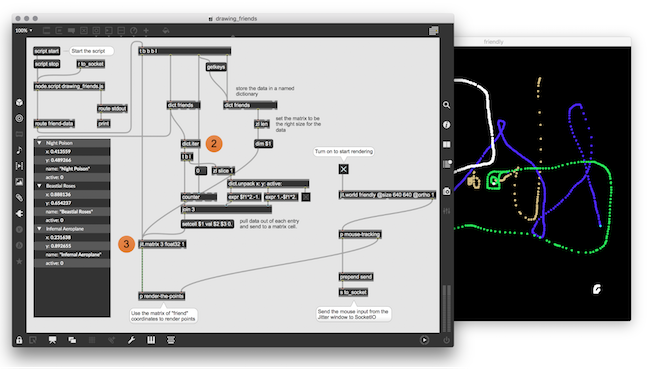Screen dimensions: 650x369
Task: Open the Audio note browser in left sidebar
Action: click(19, 150)
